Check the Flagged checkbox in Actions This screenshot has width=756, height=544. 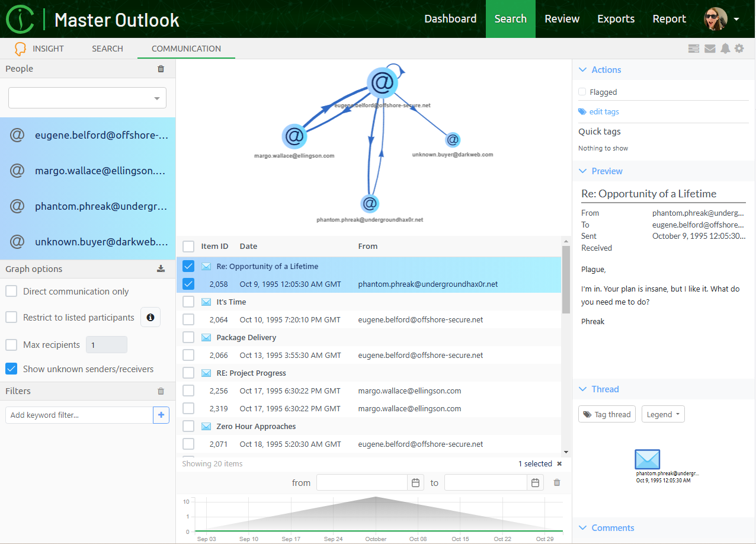581,92
